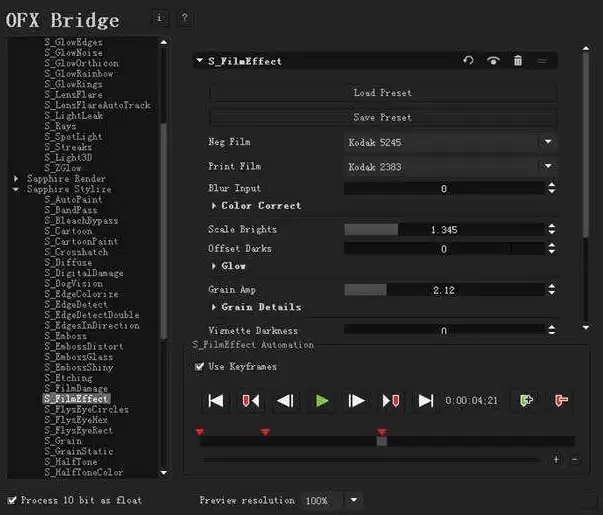Click the Scale Brights slider
Viewport: 603px width, 515px height.
click(444, 230)
